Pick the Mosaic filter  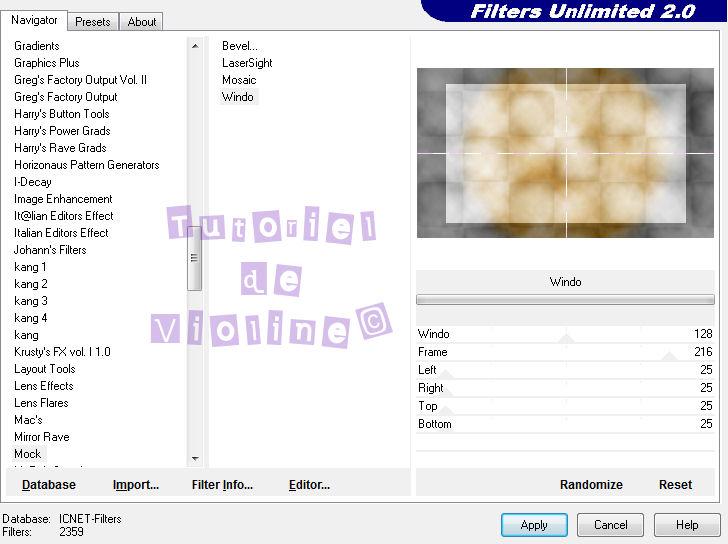[x=239, y=80]
